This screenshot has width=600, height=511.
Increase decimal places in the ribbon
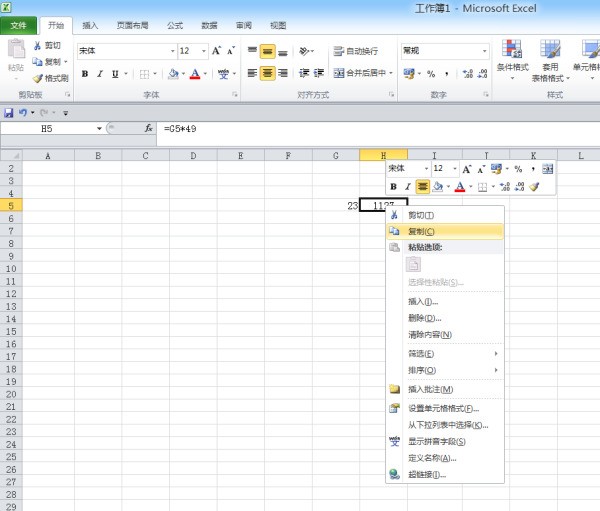(468, 73)
